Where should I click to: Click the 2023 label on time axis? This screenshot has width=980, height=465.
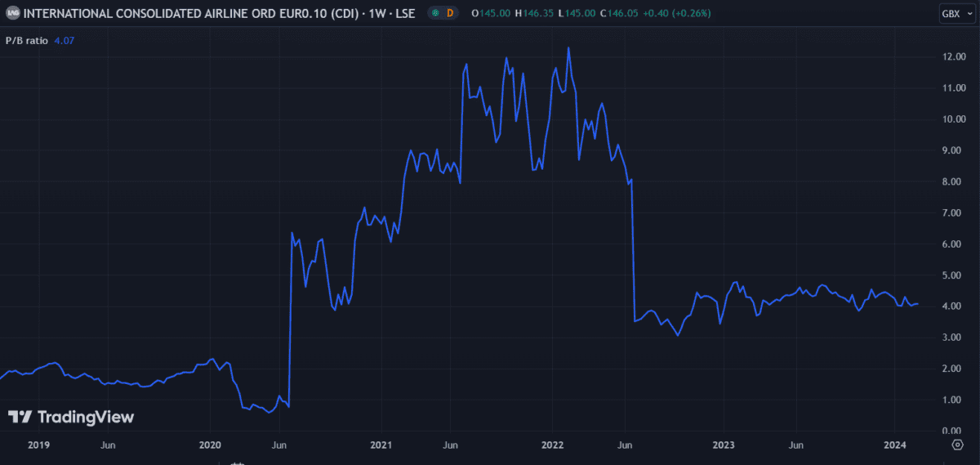[x=724, y=445]
